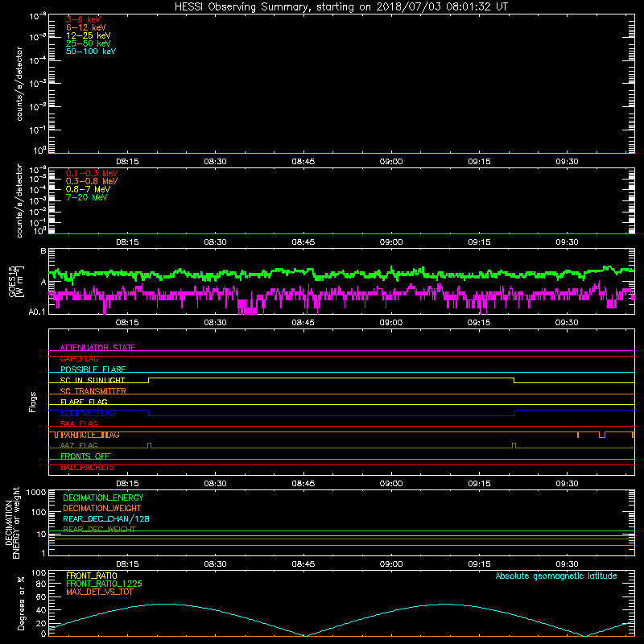The width and height of the screenshot is (644, 644).
Task: Select the FLARE_FLAG label
Action: pos(84,402)
